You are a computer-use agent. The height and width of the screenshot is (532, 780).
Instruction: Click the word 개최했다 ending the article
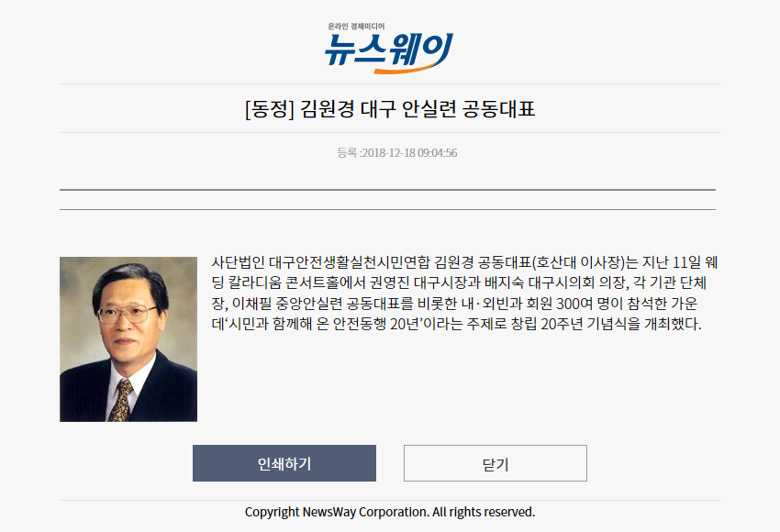click(x=672, y=324)
